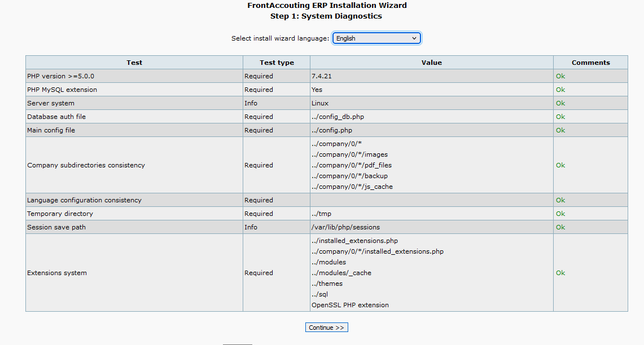The height and width of the screenshot is (345, 644).
Task: Click the Value column header
Action: [431, 63]
